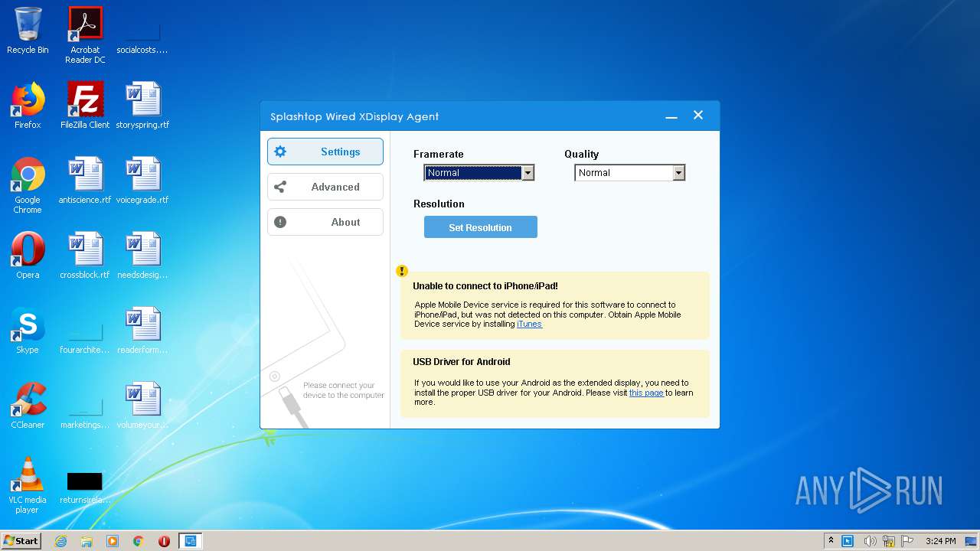The height and width of the screenshot is (551, 980).
Task: Open Windows Media Player from taskbar
Action: pyautogui.click(x=113, y=541)
